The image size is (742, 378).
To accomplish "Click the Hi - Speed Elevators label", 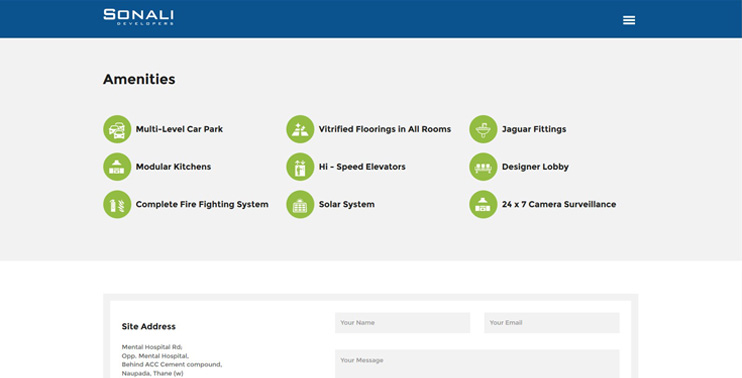I will point(362,167).
